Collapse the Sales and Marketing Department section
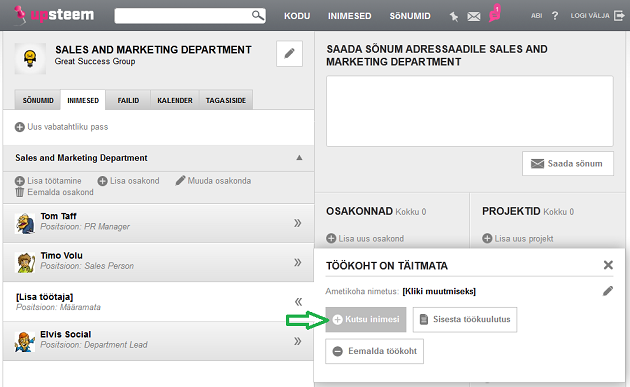Screen dimensions: 630x387 coord(299,158)
